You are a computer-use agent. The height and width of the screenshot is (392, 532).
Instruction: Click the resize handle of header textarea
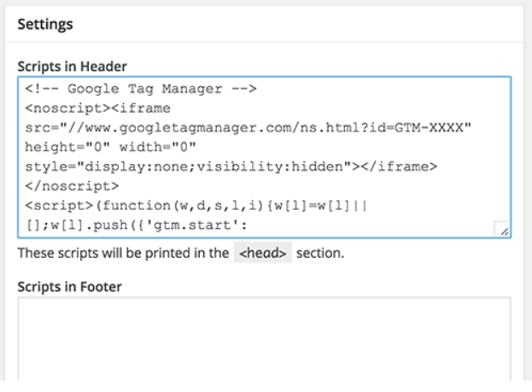[x=503, y=230]
